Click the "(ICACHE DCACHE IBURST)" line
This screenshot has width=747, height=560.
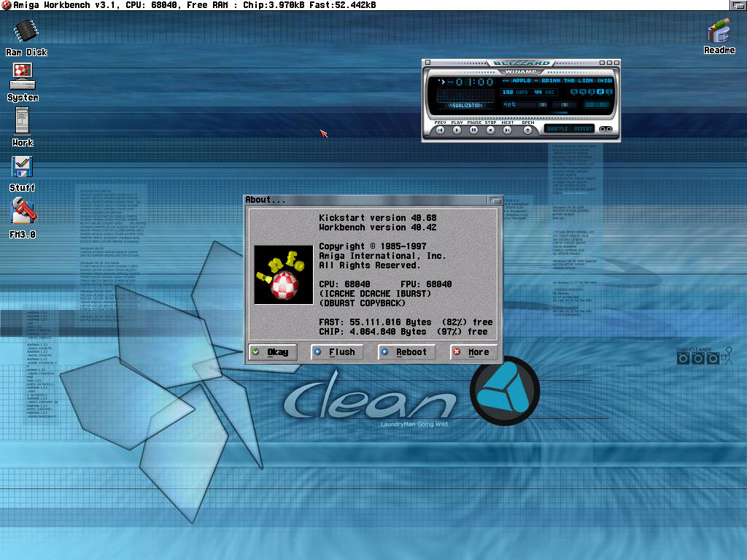pyautogui.click(x=375, y=294)
